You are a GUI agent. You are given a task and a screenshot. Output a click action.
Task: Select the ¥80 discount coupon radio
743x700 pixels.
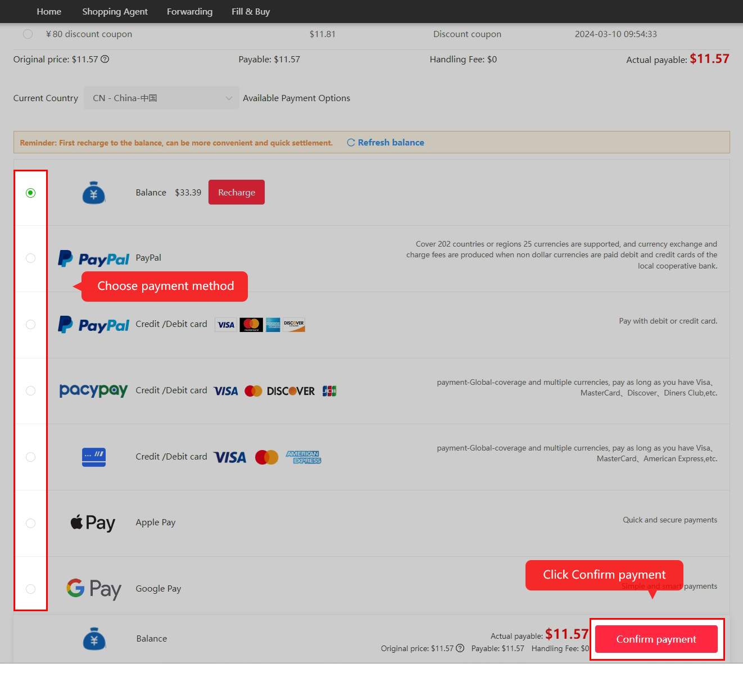[28, 34]
